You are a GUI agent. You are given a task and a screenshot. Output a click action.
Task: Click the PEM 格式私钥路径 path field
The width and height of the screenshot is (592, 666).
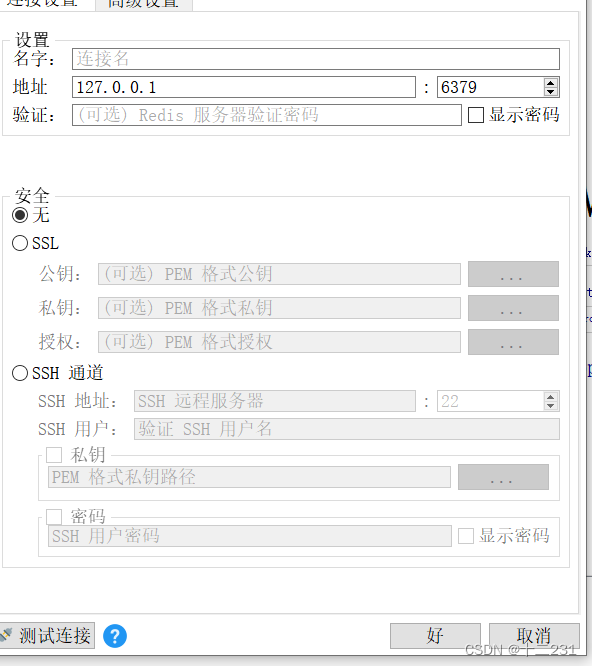tap(249, 477)
